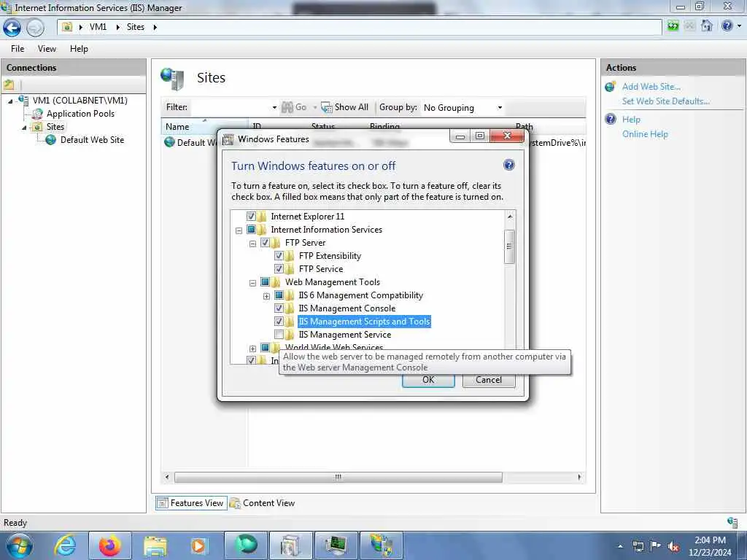Open the View menu
The width and height of the screenshot is (747, 560).
pyautogui.click(x=47, y=49)
